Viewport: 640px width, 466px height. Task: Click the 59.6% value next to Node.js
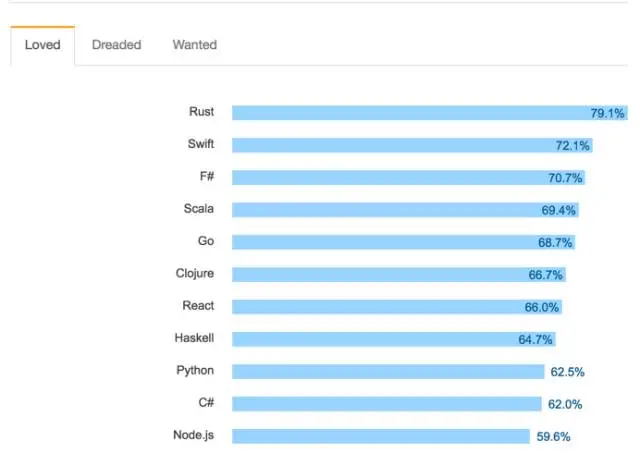553,437
